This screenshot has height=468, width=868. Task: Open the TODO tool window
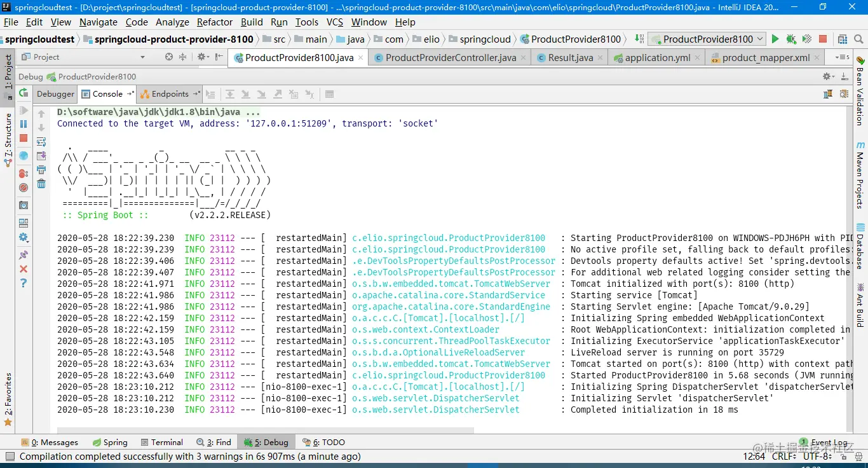[323, 442]
